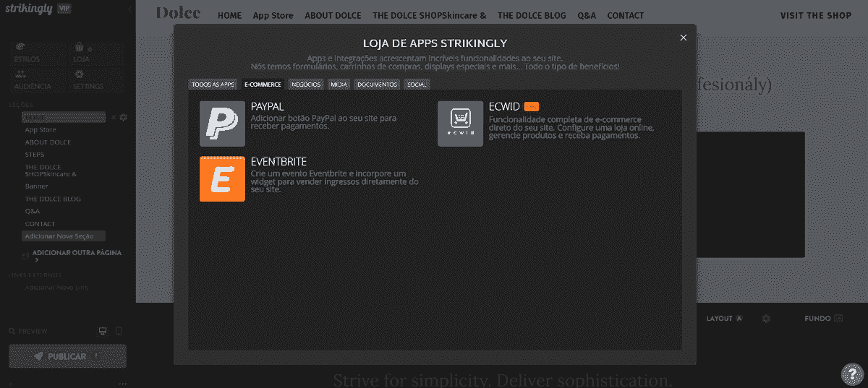Click the Strikingly logo

[x=30, y=9]
